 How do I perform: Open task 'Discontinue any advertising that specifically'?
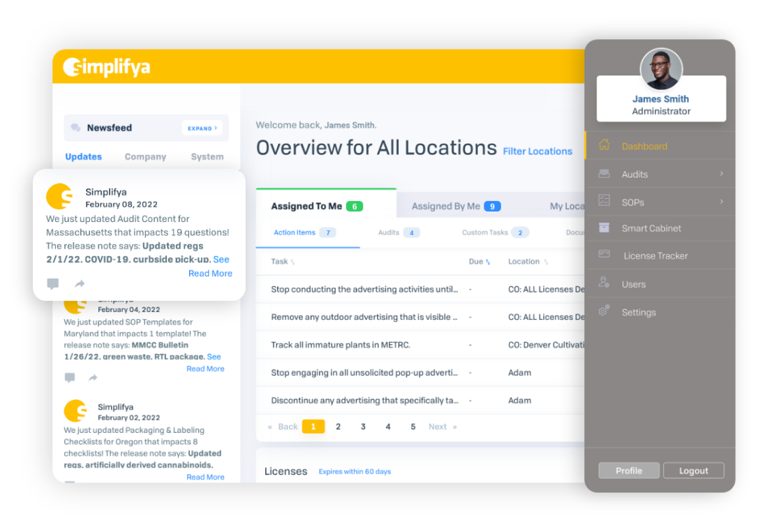[364, 401]
